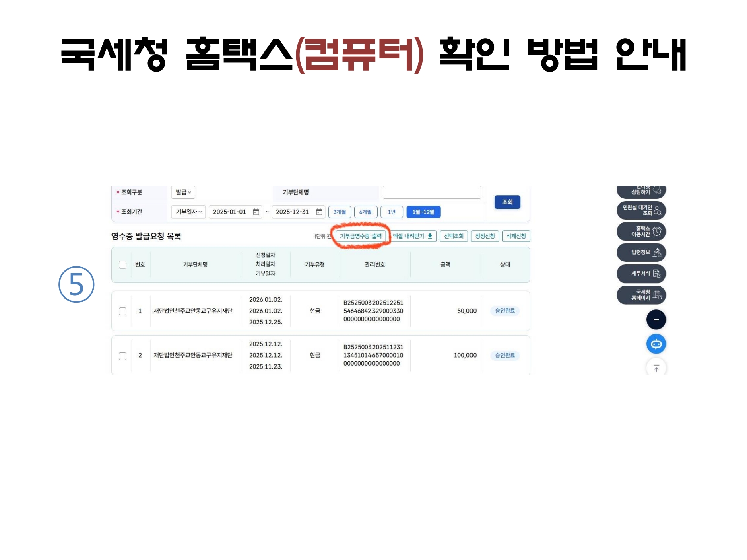Open 민원실 대기인 조회 shortcut

click(x=641, y=210)
